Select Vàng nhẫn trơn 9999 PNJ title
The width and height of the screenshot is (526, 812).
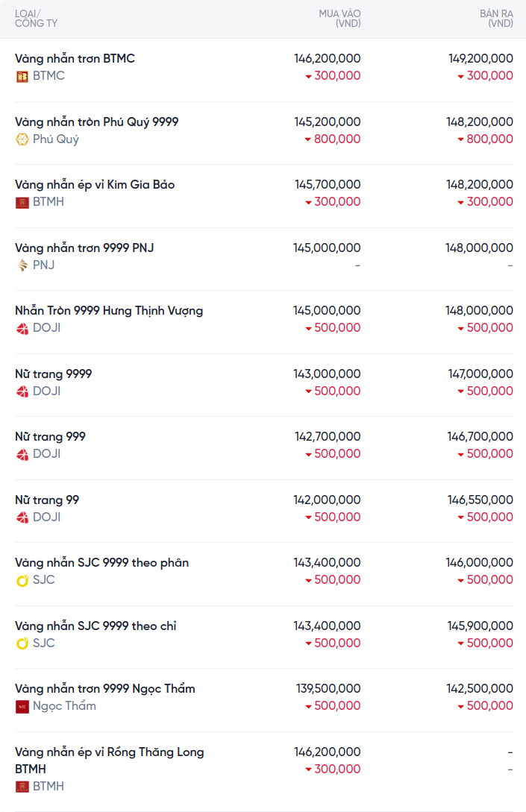[84, 248]
